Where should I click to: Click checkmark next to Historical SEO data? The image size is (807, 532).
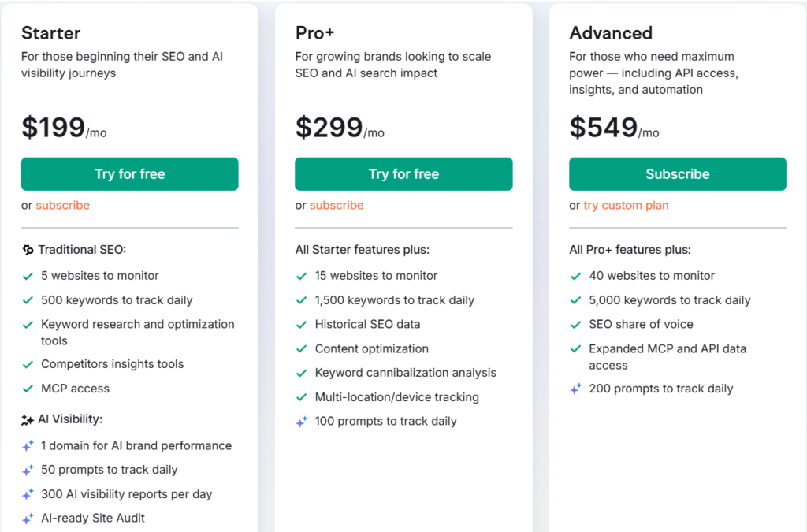tap(302, 325)
